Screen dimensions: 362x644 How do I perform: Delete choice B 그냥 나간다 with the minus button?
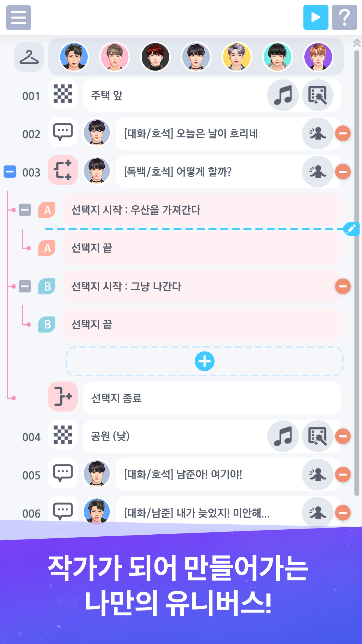tap(343, 286)
